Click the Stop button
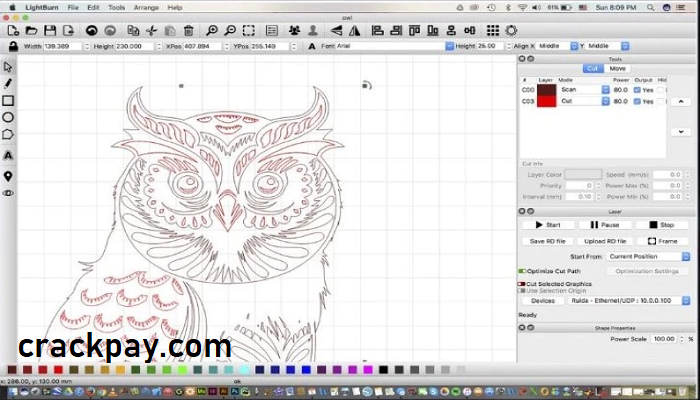Screen dimensions: 700x400 662,225
